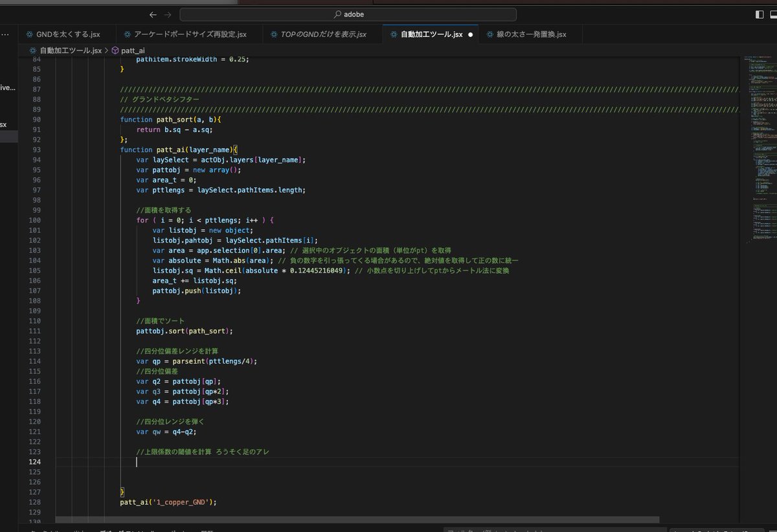Click the 'var area_t = 0;' line
Screen dimensions: 777x532
(168, 180)
